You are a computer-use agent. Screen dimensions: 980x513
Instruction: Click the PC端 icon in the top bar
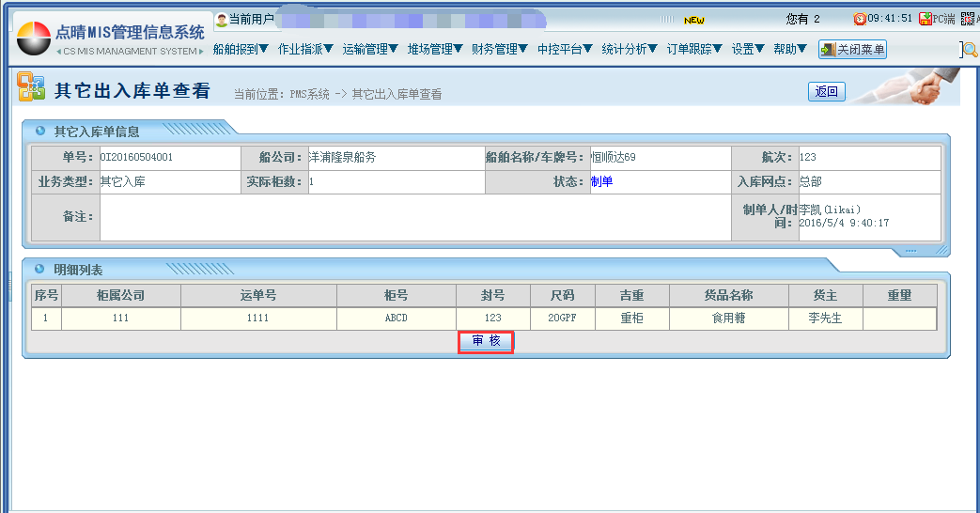pyautogui.click(x=926, y=19)
